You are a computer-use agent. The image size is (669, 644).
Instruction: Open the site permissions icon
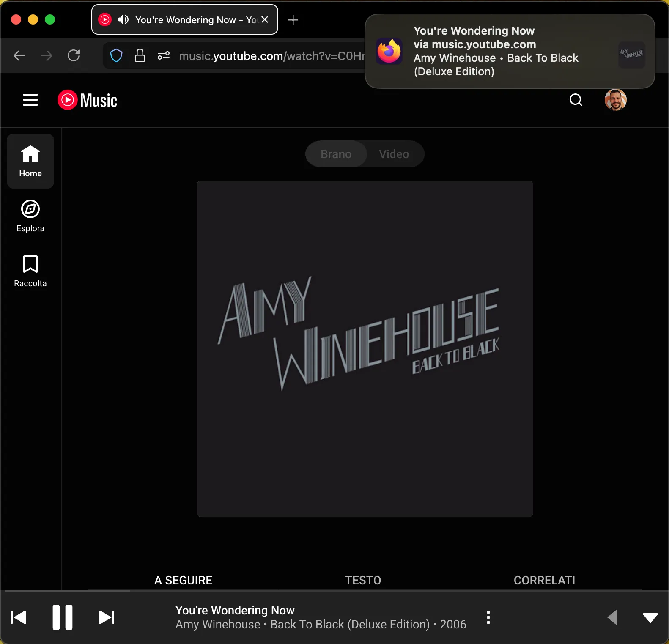(164, 55)
